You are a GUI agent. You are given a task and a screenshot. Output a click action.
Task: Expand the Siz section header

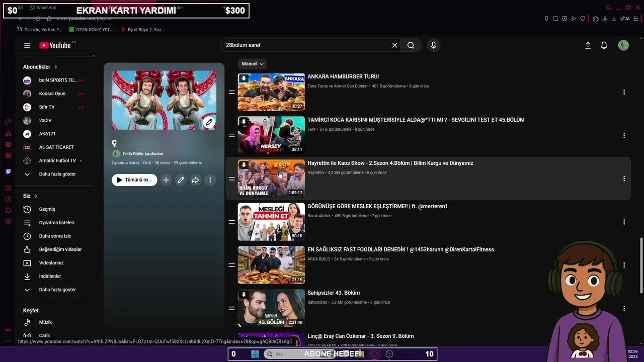[x=30, y=196]
